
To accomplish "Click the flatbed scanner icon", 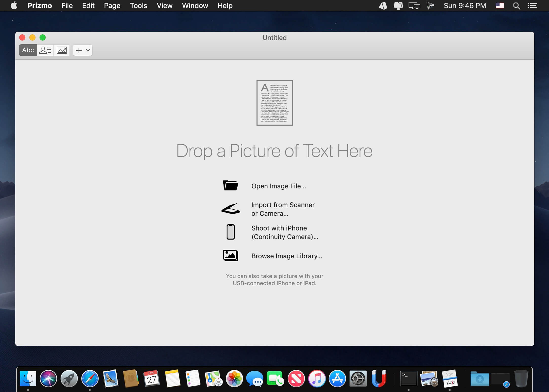I will [231, 209].
